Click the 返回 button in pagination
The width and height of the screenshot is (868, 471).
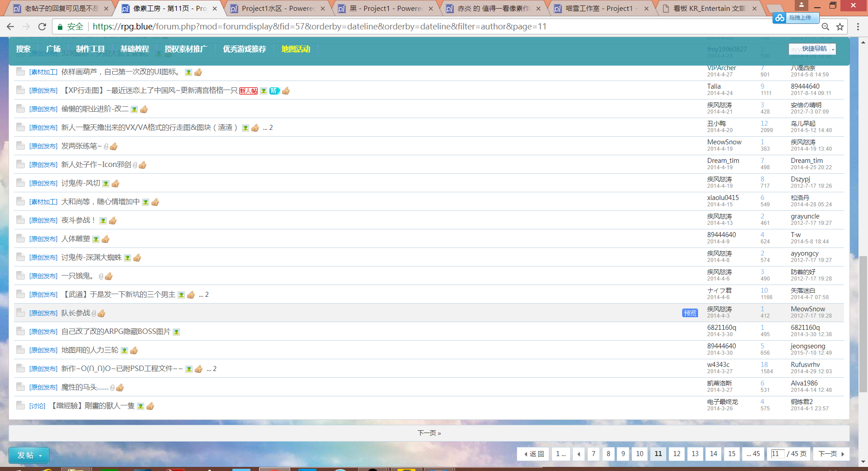click(533, 454)
